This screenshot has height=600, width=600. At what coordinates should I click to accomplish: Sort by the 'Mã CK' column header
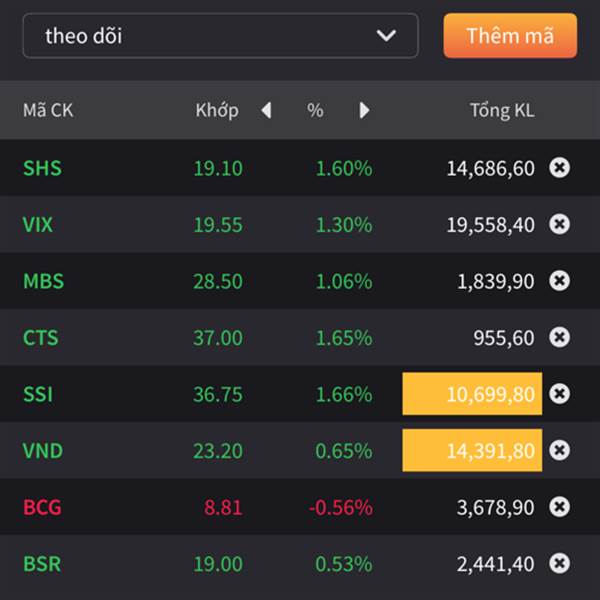click(x=48, y=110)
